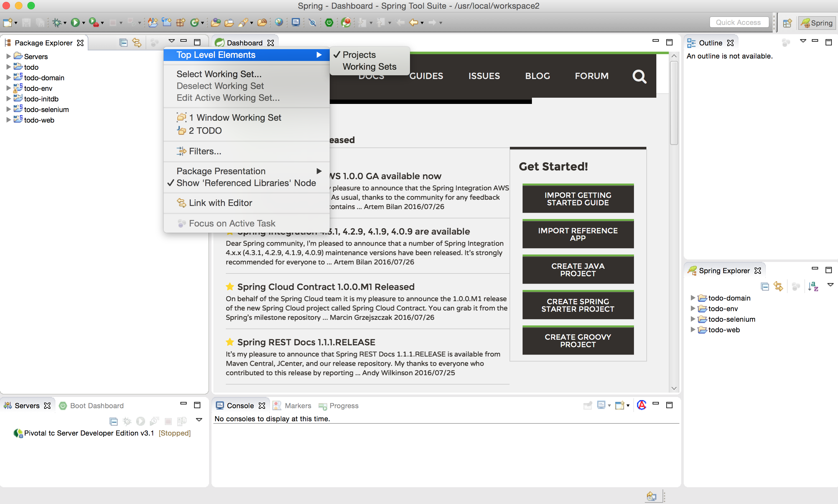The width and height of the screenshot is (838, 504).
Task: Click the Open Type toolbar icon
Action: coord(215,22)
